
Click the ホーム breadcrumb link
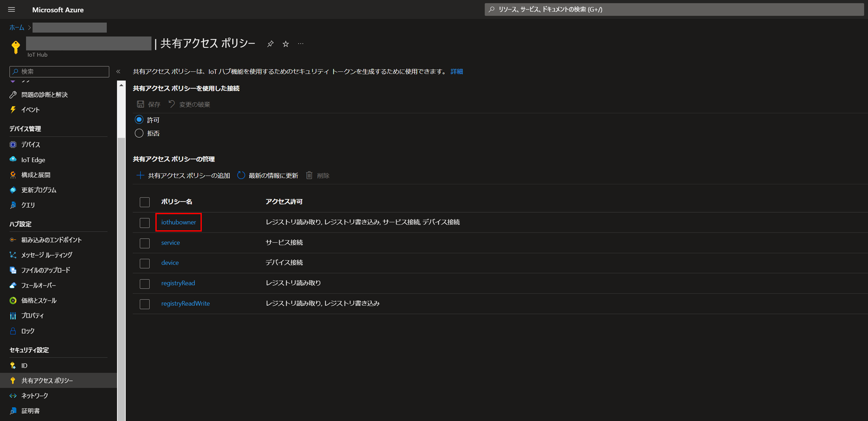[x=17, y=27]
